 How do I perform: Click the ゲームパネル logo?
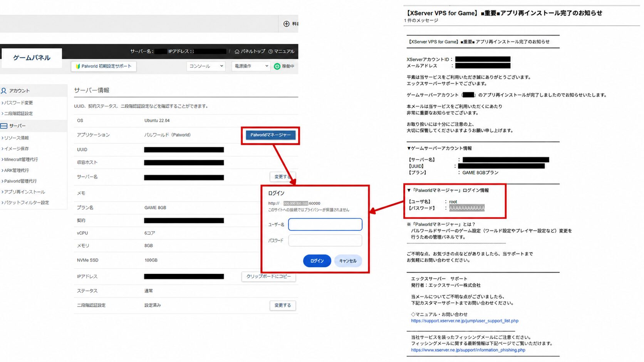click(x=32, y=58)
